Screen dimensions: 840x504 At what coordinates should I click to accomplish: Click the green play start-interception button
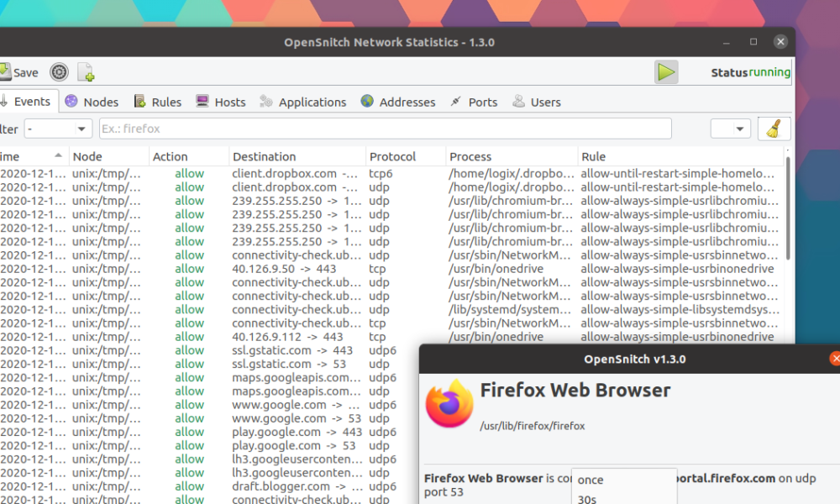point(666,71)
